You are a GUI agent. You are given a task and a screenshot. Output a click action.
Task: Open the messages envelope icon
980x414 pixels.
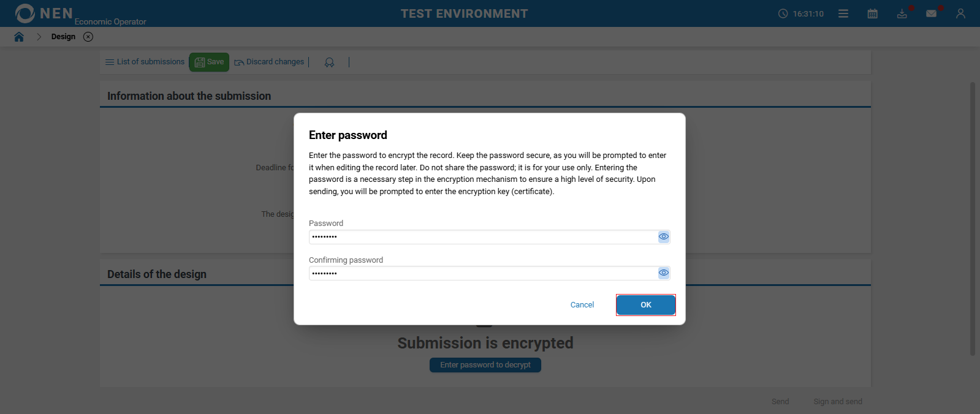coord(931,13)
